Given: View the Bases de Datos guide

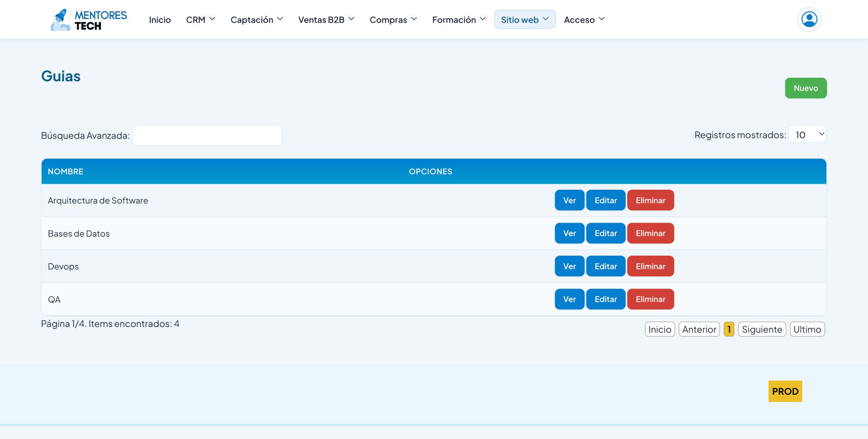Looking at the screenshot, I should 570,233.
